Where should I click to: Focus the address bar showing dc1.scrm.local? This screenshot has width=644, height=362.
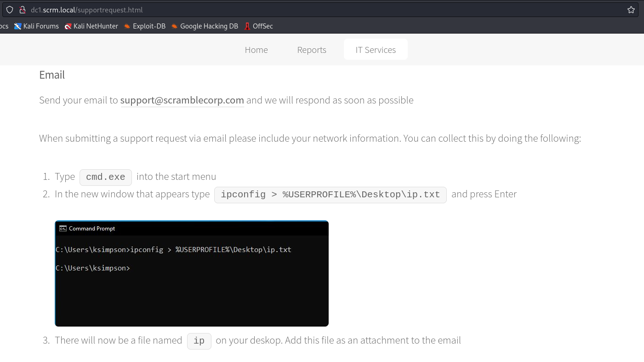322,10
